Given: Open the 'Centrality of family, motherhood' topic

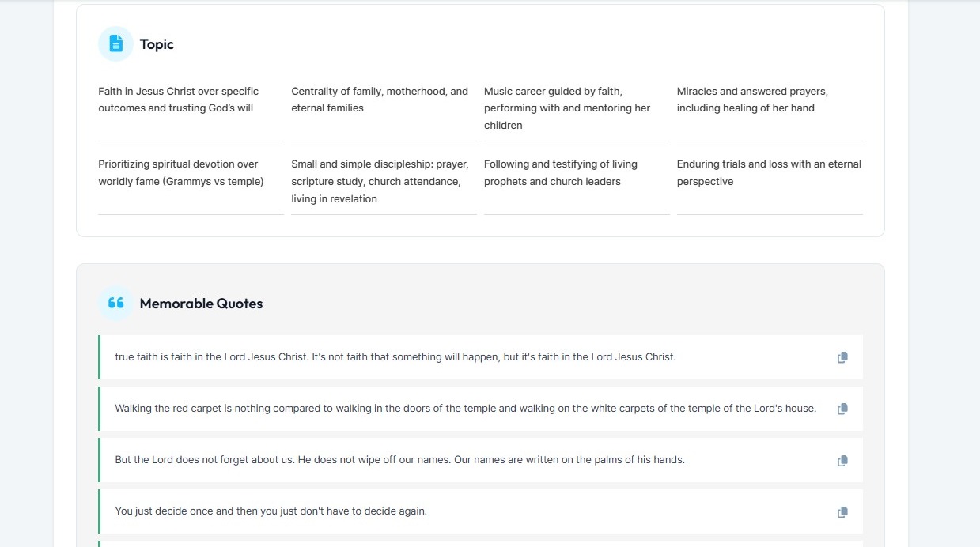Looking at the screenshot, I should tap(380, 100).
